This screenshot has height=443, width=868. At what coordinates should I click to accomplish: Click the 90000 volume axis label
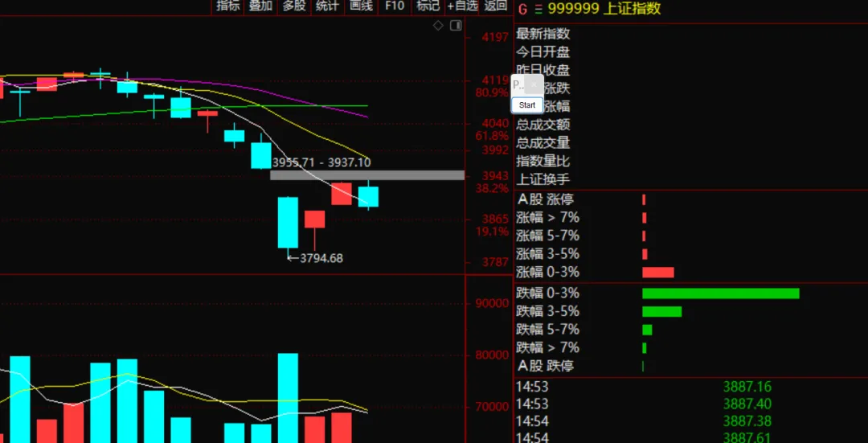click(492, 303)
